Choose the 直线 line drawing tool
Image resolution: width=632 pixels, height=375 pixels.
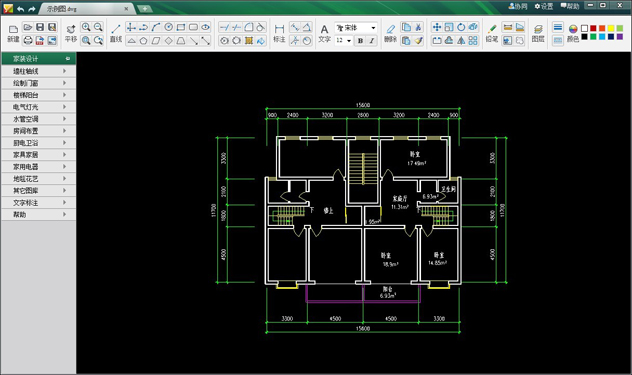pyautogui.click(x=116, y=33)
